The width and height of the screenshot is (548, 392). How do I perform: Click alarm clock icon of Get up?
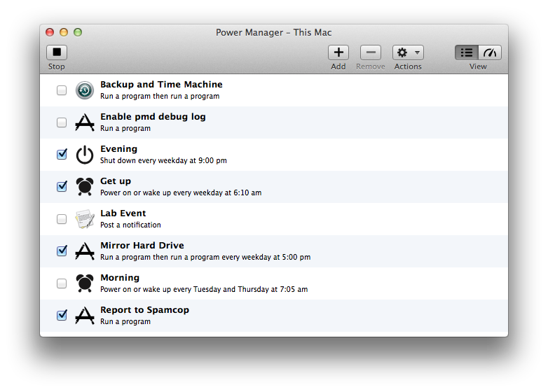[x=85, y=187]
